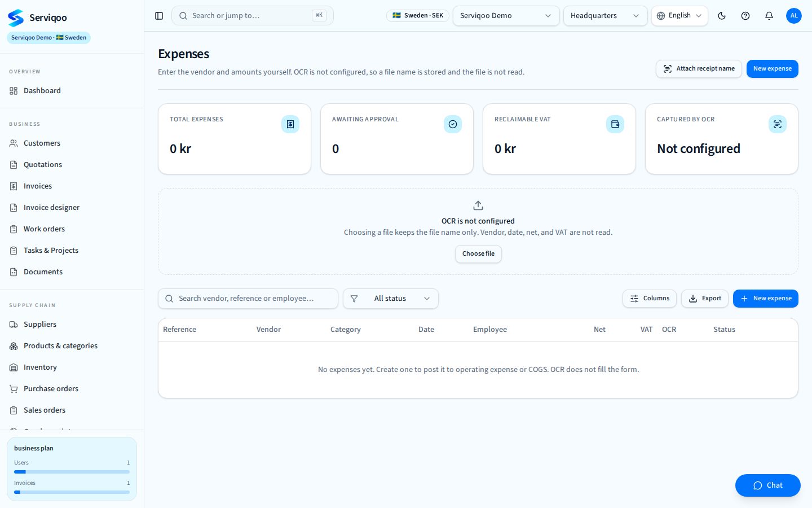Click the Vendor column header
Image resolution: width=812 pixels, height=508 pixels.
coord(268,330)
